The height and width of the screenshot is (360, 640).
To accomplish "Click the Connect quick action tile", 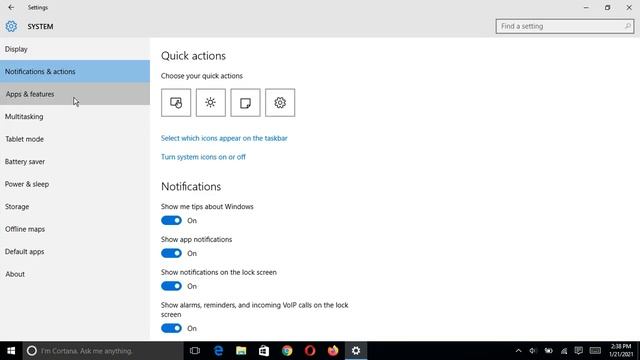I will pyautogui.click(x=176, y=103).
